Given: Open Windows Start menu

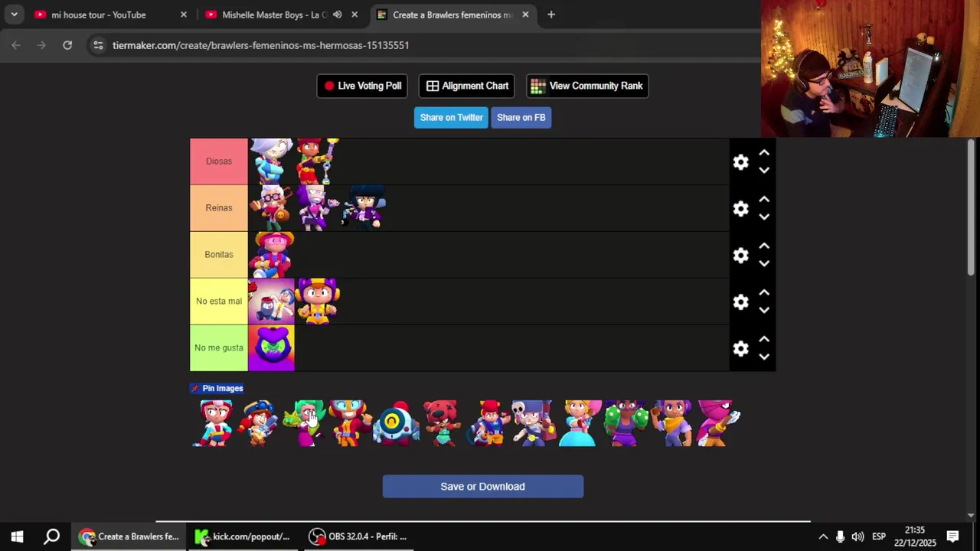Looking at the screenshot, I should click(17, 536).
